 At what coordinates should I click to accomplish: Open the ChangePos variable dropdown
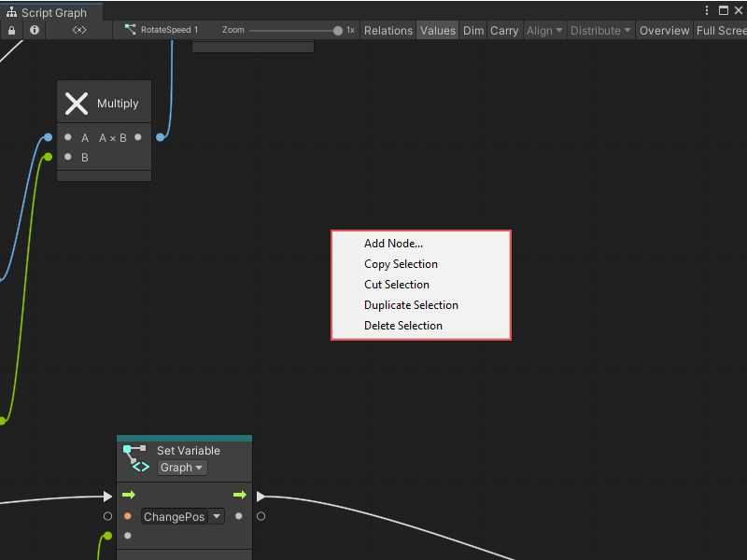[x=217, y=516]
